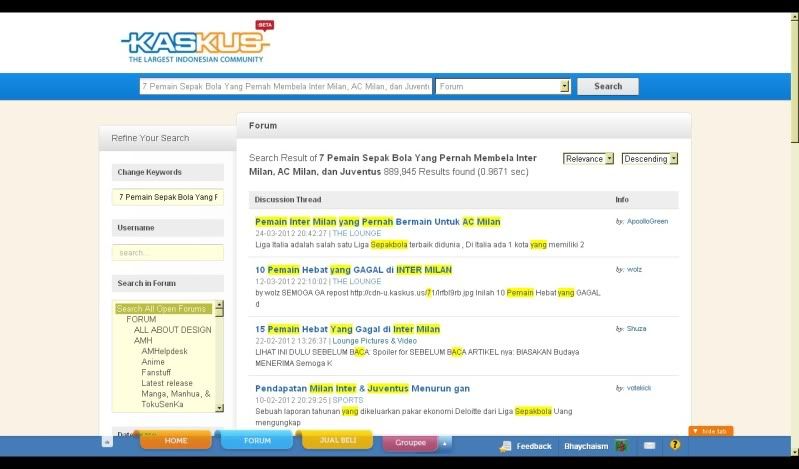Open the Forum search category dropdown
799x469 pixels.
(x=502, y=87)
